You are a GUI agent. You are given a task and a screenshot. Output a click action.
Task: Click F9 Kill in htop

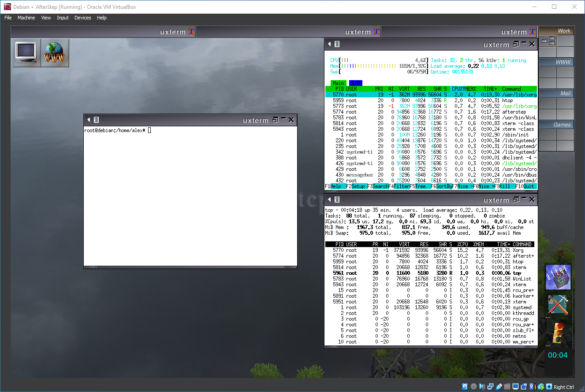click(505, 186)
